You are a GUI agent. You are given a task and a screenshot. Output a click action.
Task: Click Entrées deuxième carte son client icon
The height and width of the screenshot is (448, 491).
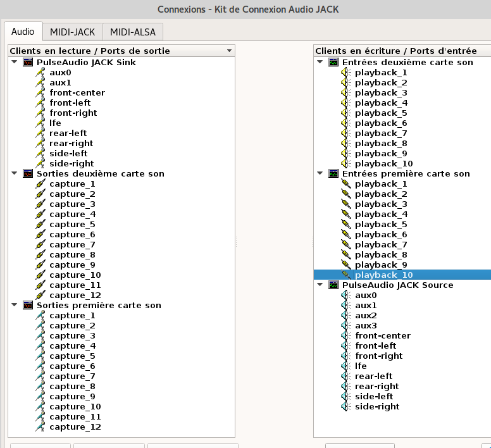click(333, 62)
